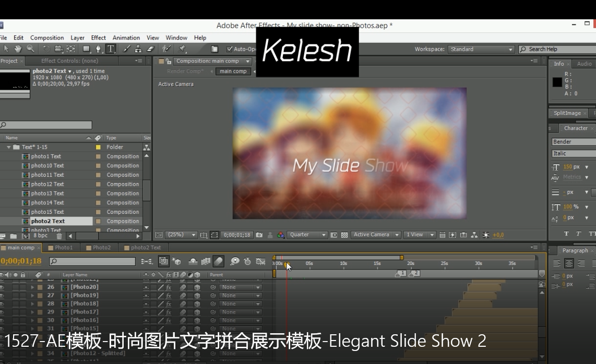
Task: Toggle Hide Shy Layers switch in timeline
Action: click(193, 261)
